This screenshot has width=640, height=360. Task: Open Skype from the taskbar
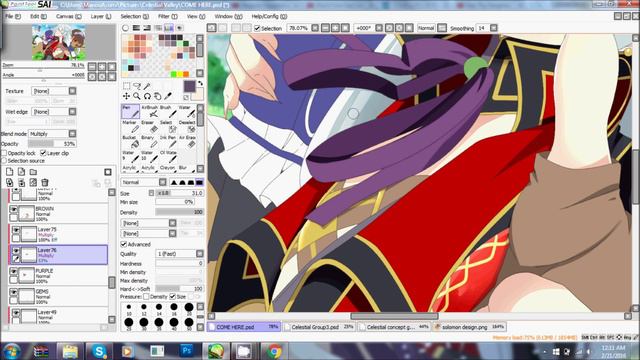coord(99,351)
